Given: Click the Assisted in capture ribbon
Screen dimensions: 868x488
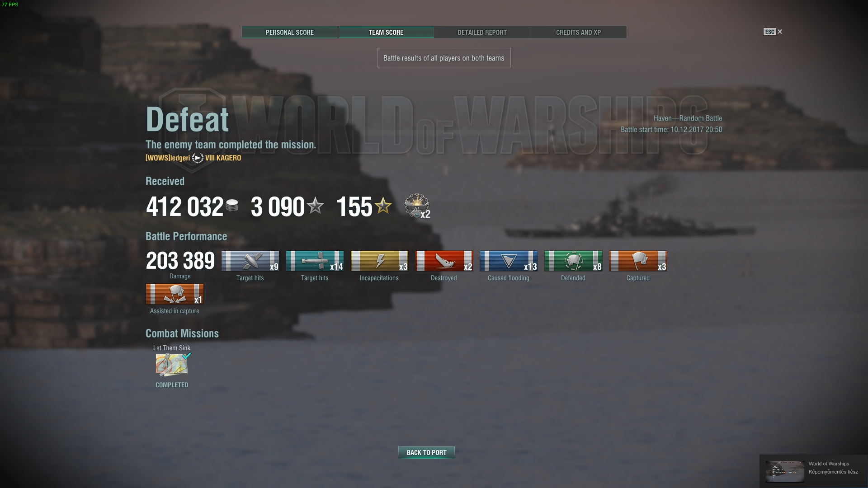Looking at the screenshot, I should [175, 294].
